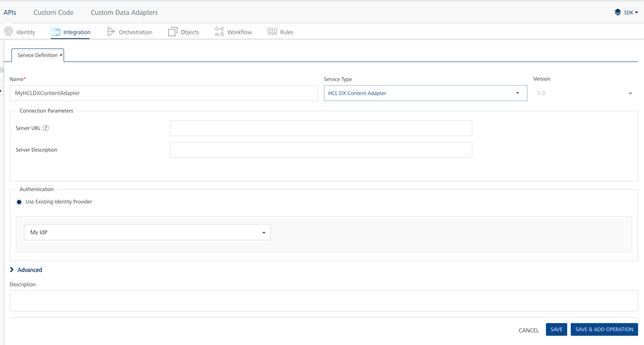Click the gear icon on the left edge
644x345 pixels.
(2, 70)
